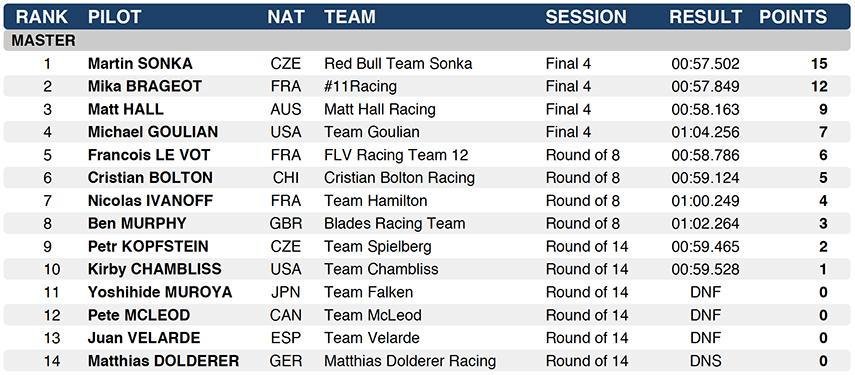Viewport: 855px width, 375px height.
Task: Select Juan VELARDE's ESP nationality cell
Action: (x=286, y=338)
